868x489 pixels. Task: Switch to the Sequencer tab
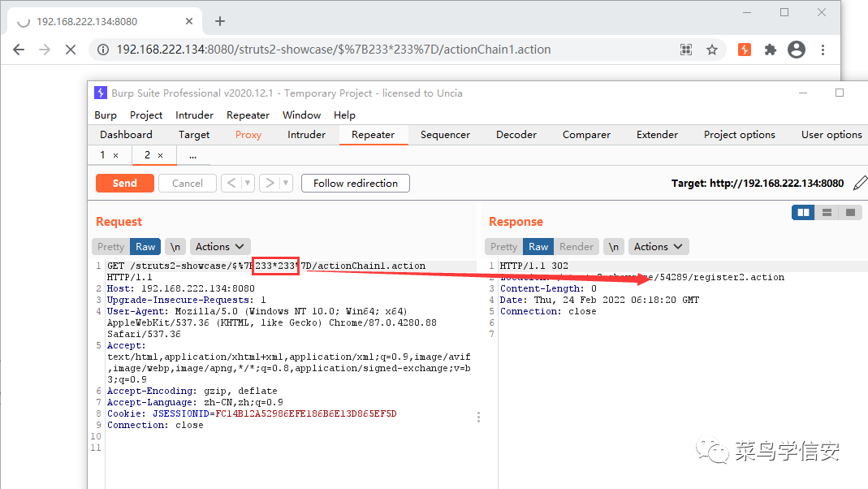[x=445, y=135]
